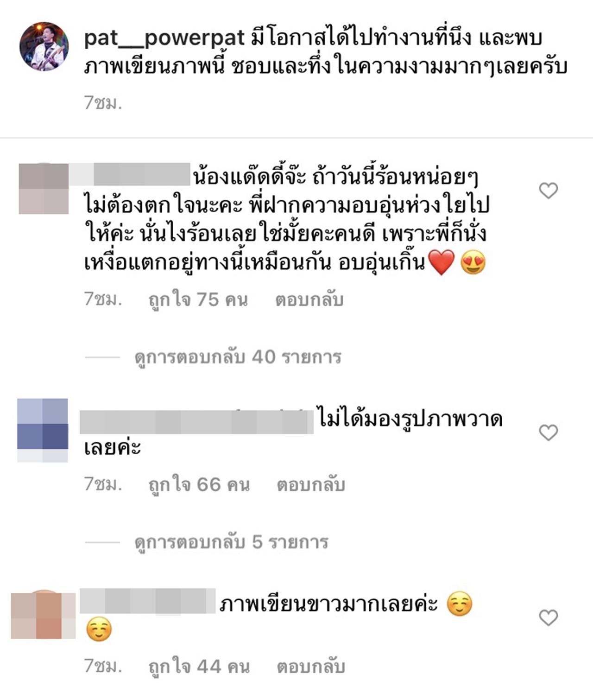Like the comment ไม่ได้มองรูปภาพวาดเลยค่ะ
Screen dimensions: 593x700
(549, 433)
